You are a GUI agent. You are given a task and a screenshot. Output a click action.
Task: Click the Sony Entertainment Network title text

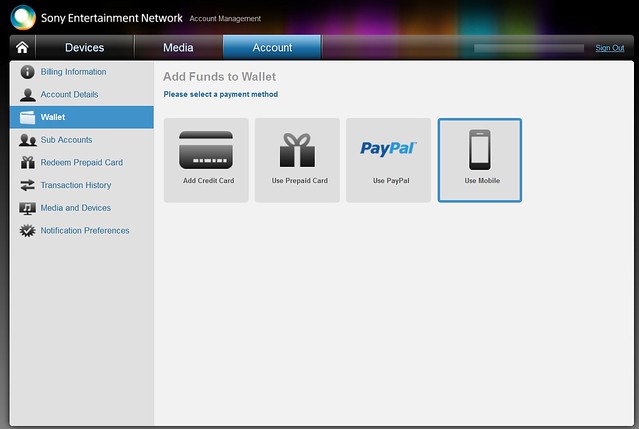pos(112,18)
